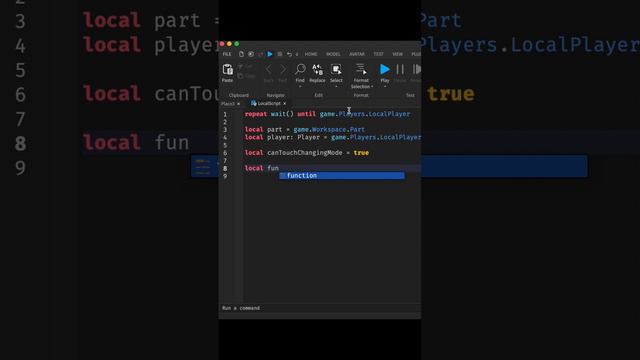Switch to the MODEL ribbon tab

333,54
